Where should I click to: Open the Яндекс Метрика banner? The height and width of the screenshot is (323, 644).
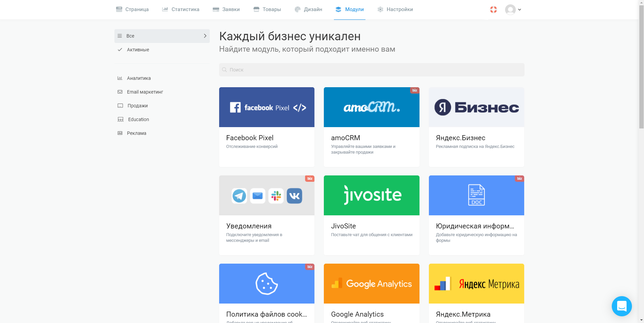pyautogui.click(x=477, y=283)
